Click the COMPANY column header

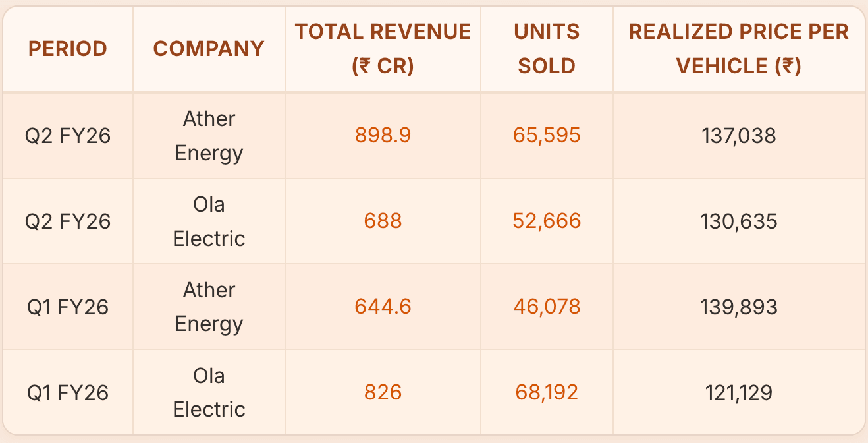click(x=209, y=49)
